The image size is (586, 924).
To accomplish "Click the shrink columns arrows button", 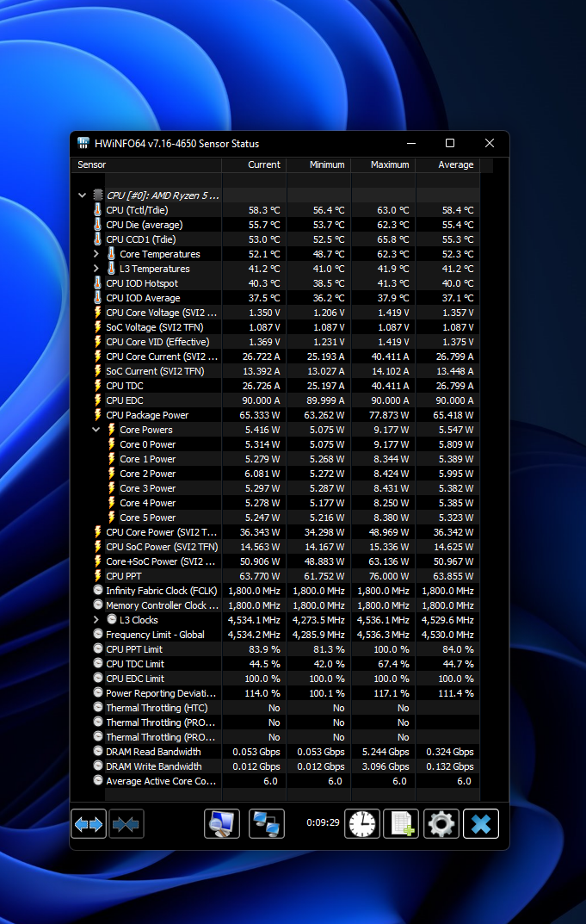I will point(126,823).
